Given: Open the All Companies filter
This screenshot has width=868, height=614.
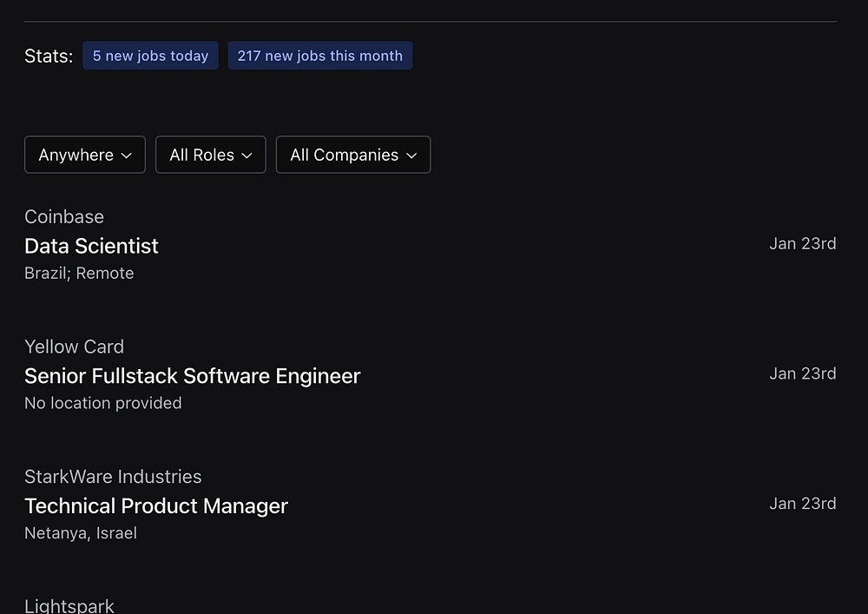Looking at the screenshot, I should pyautogui.click(x=352, y=155).
